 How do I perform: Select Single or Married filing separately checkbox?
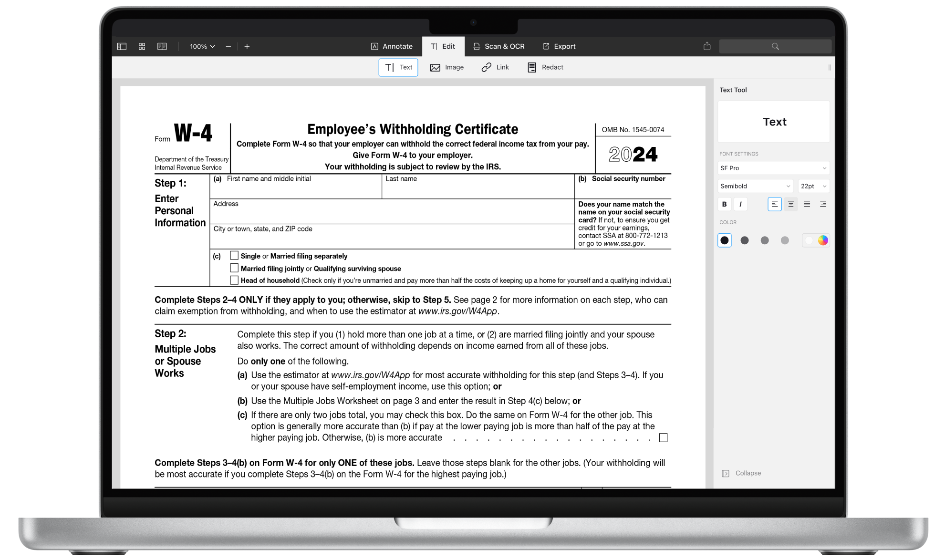[234, 255]
